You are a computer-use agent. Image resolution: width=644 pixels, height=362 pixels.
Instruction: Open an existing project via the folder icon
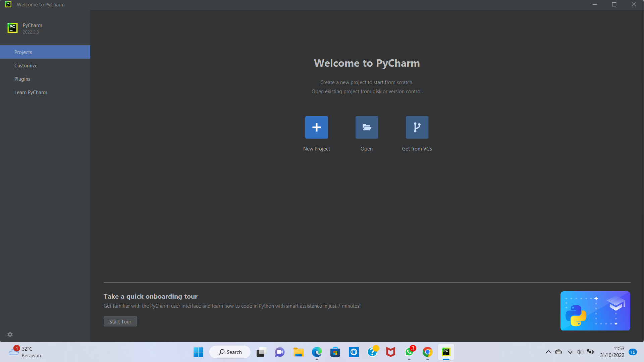tap(366, 127)
